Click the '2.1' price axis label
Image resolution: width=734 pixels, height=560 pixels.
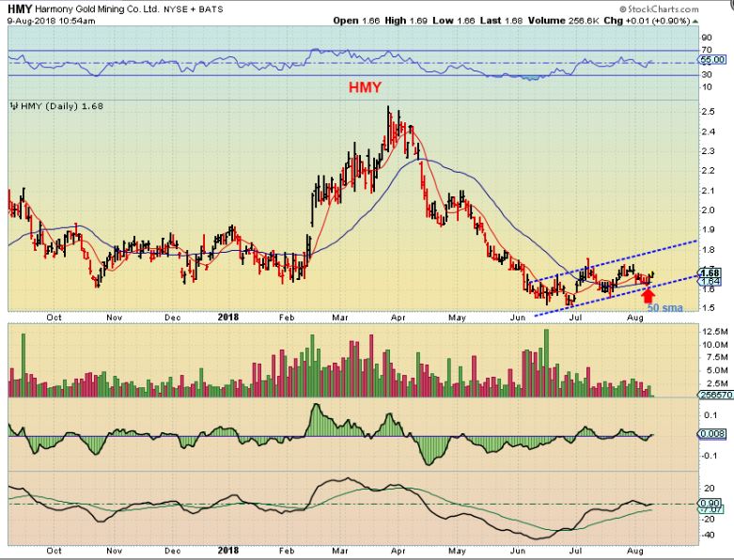(x=709, y=191)
